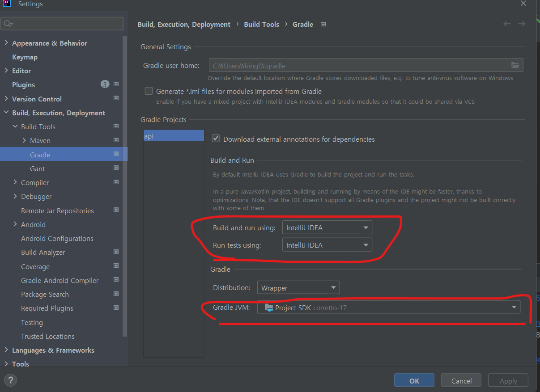Expand the Editor section
Screen dimensions: 540x392
point(6,71)
